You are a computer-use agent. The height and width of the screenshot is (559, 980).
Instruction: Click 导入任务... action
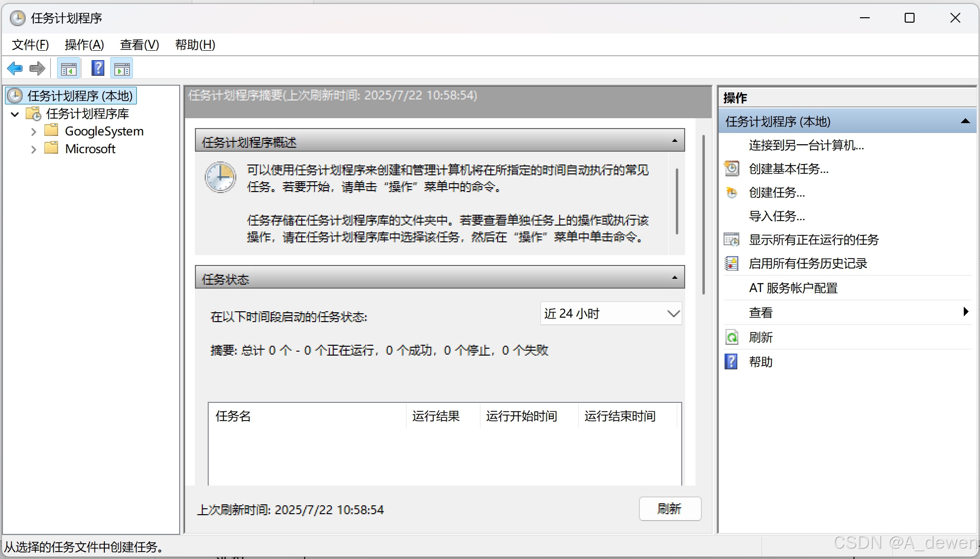[x=777, y=216]
